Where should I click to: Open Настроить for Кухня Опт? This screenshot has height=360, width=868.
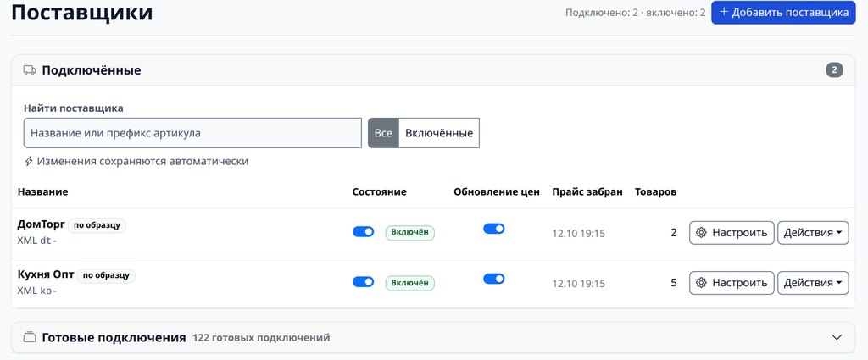[732, 283]
